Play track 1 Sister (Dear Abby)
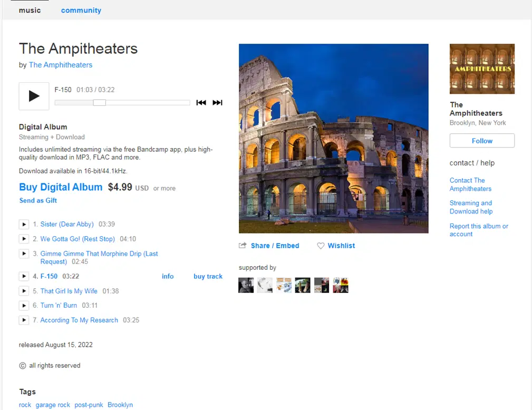The image size is (532, 410). pyautogui.click(x=24, y=224)
